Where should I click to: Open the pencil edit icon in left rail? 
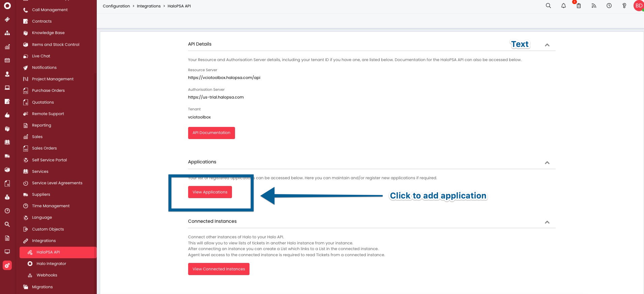point(7,102)
